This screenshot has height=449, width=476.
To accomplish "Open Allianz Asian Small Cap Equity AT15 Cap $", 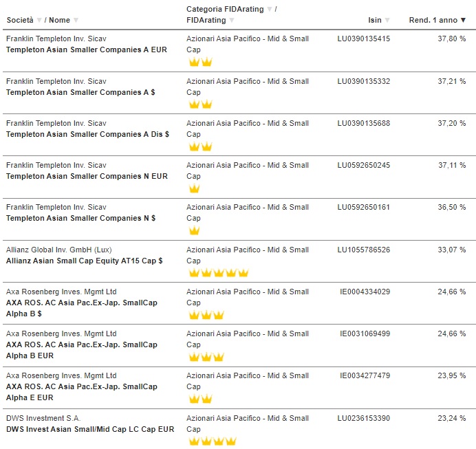I will (85, 261).
